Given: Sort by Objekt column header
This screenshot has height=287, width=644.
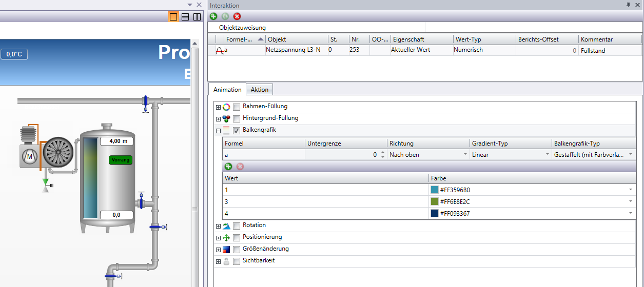Looking at the screenshot, I should 297,39.
